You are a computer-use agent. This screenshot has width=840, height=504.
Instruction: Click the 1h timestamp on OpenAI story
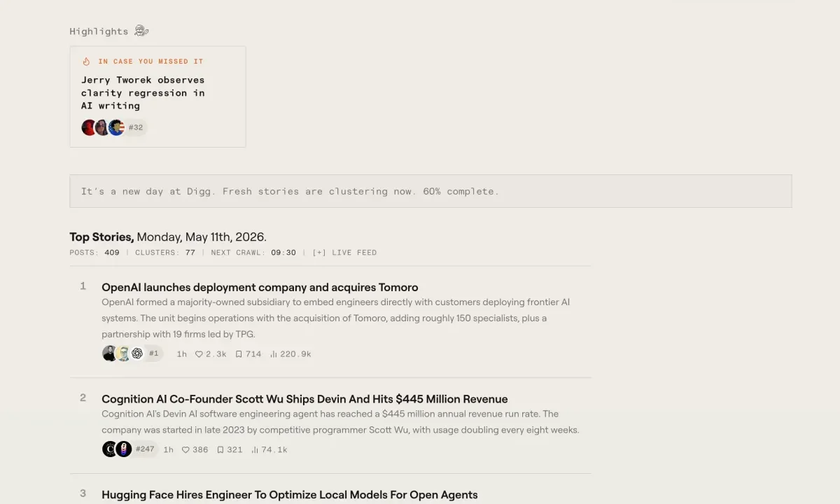[x=181, y=354]
